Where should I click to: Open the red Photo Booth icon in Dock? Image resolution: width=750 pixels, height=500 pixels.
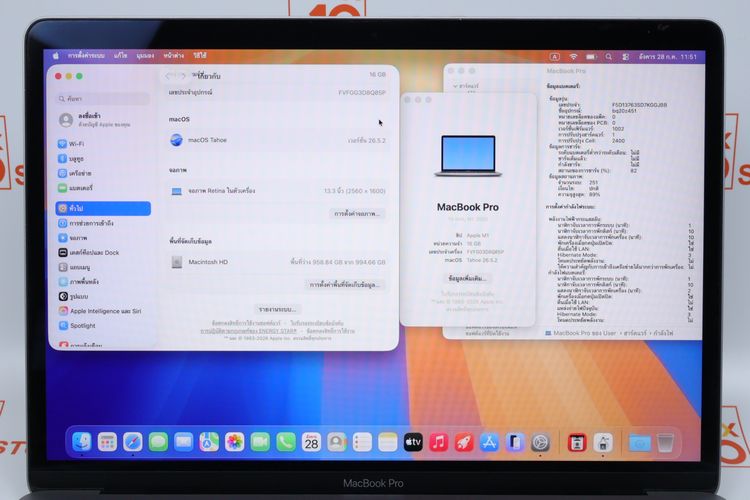(x=577, y=442)
